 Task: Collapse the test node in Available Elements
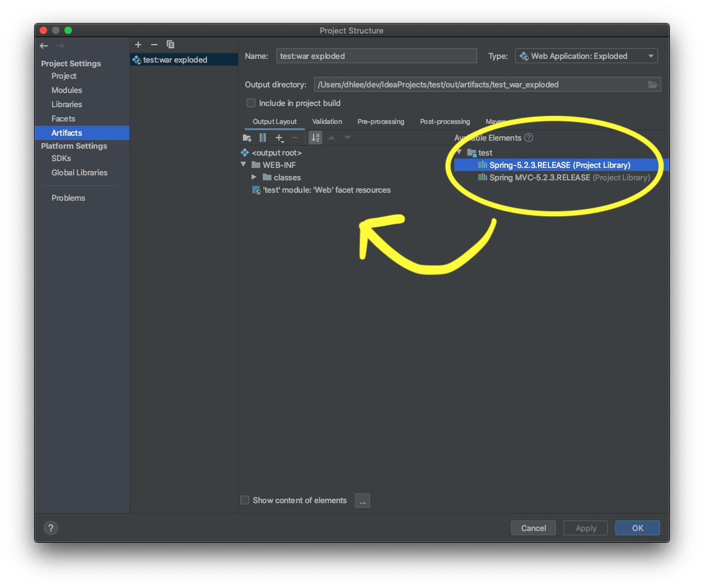click(x=459, y=152)
